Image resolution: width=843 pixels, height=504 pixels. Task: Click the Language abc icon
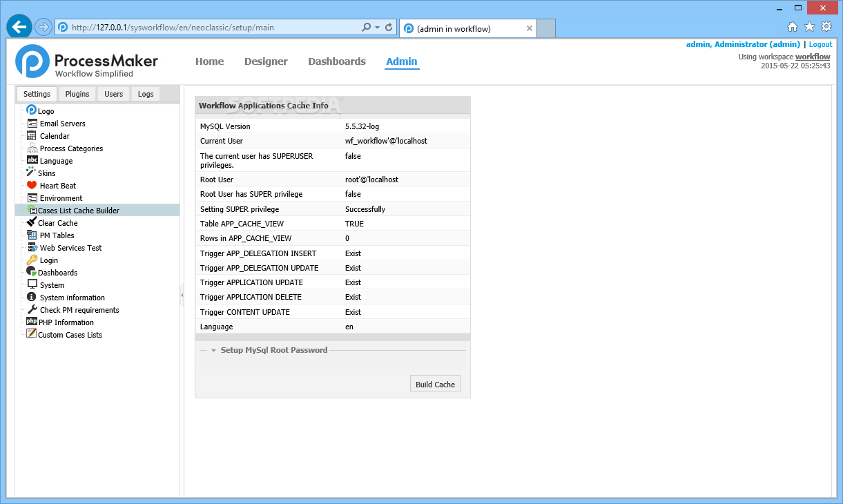[32, 160]
